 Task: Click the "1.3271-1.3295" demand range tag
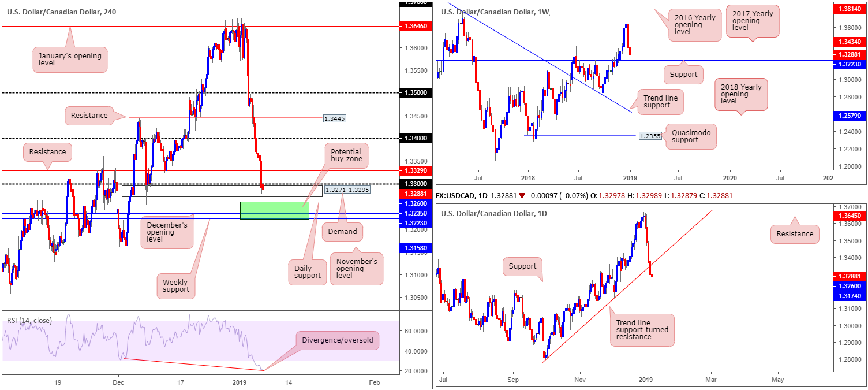346,189
